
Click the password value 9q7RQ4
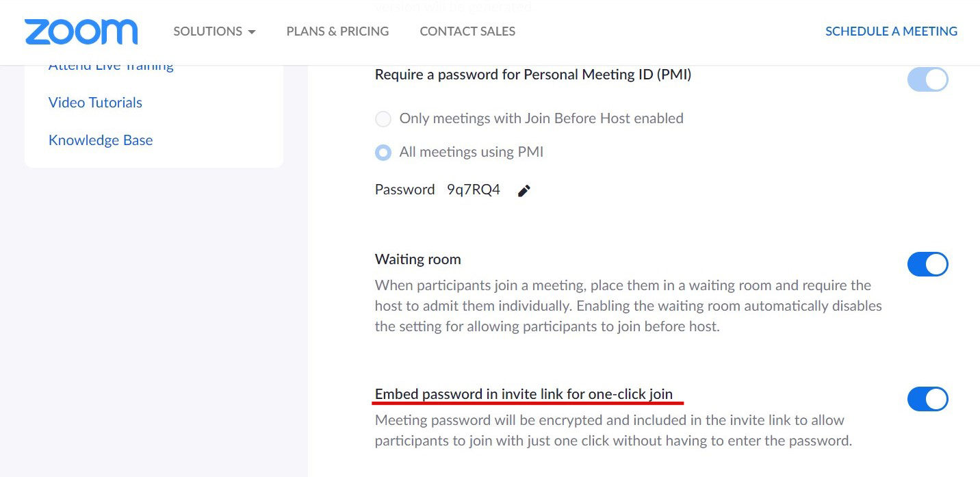tap(474, 190)
